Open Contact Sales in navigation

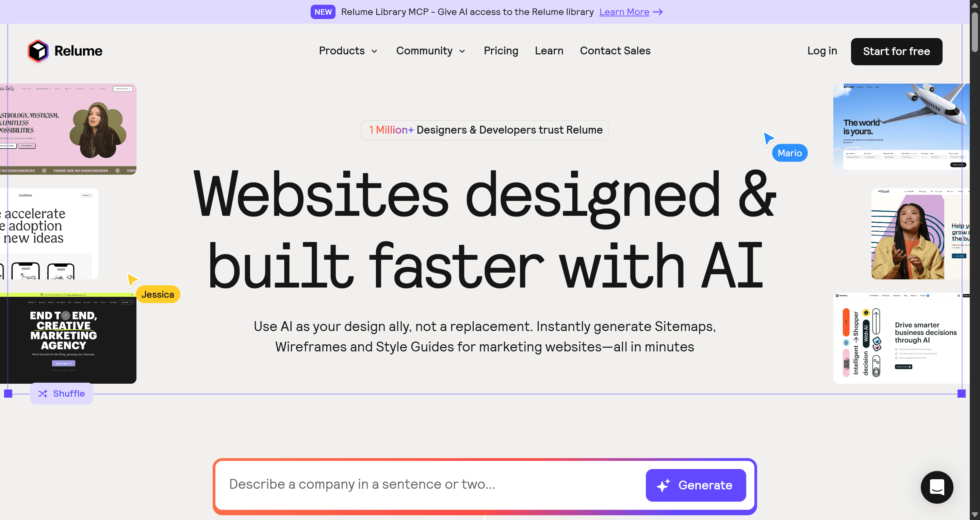tap(615, 51)
